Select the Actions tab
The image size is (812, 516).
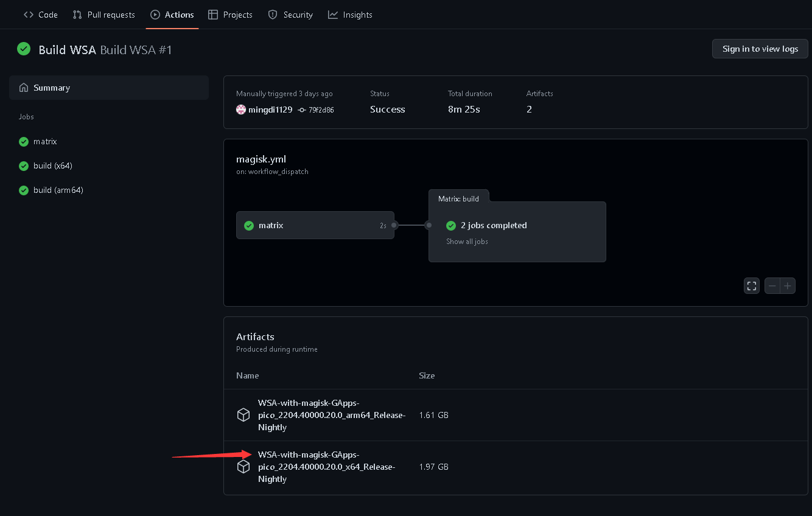[x=172, y=15]
